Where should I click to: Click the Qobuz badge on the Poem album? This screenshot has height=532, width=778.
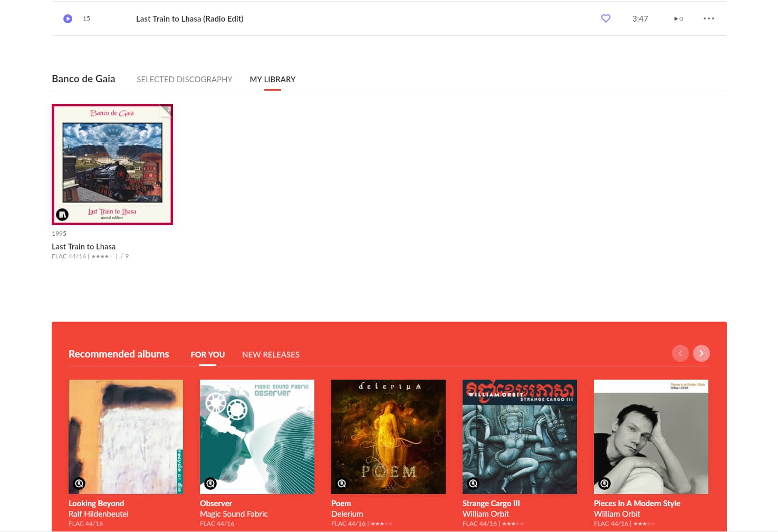(342, 483)
